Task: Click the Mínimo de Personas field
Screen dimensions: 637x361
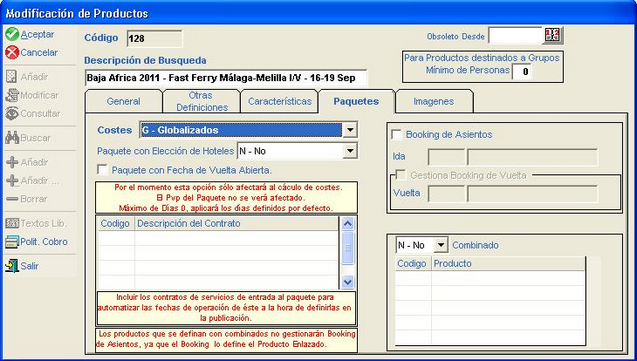Action: tap(522, 72)
